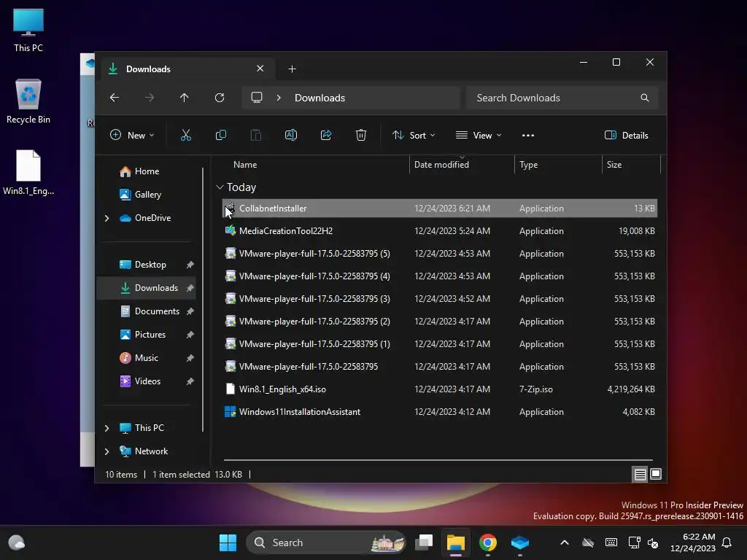Click the search magnifier icon in Explorer
The width and height of the screenshot is (747, 560).
(645, 98)
